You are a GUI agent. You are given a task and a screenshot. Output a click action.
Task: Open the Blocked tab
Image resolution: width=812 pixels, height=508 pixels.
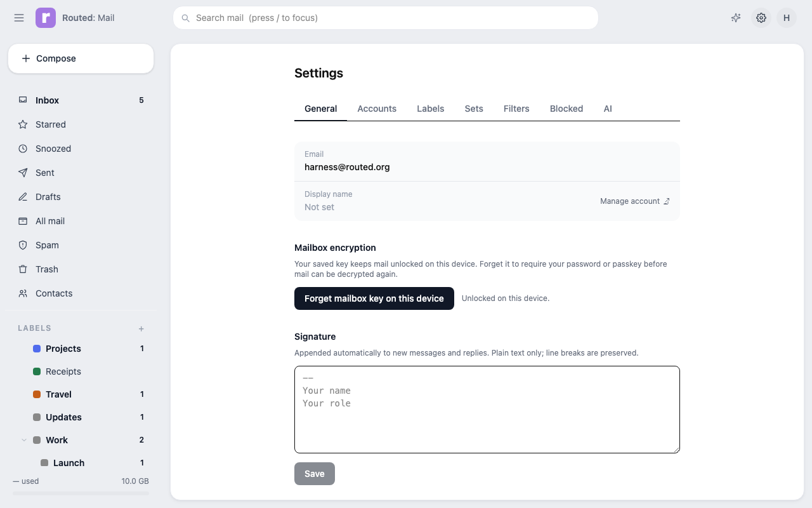pyautogui.click(x=566, y=109)
